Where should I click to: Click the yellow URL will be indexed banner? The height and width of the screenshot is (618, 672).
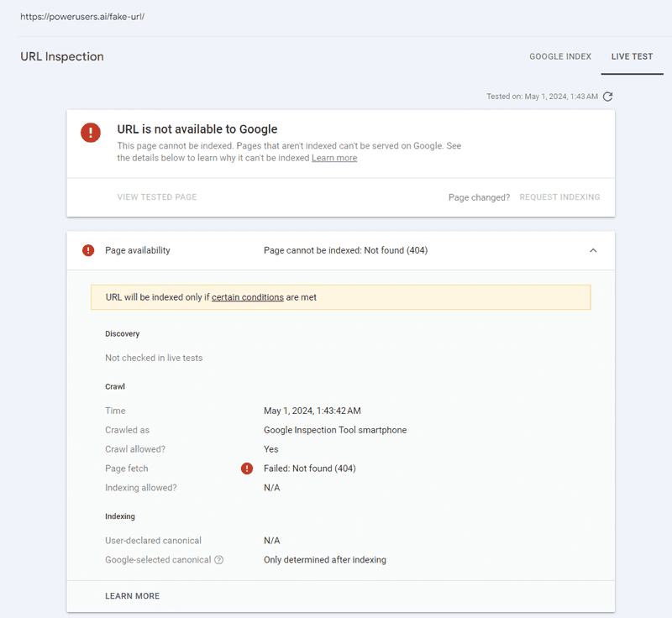click(341, 297)
